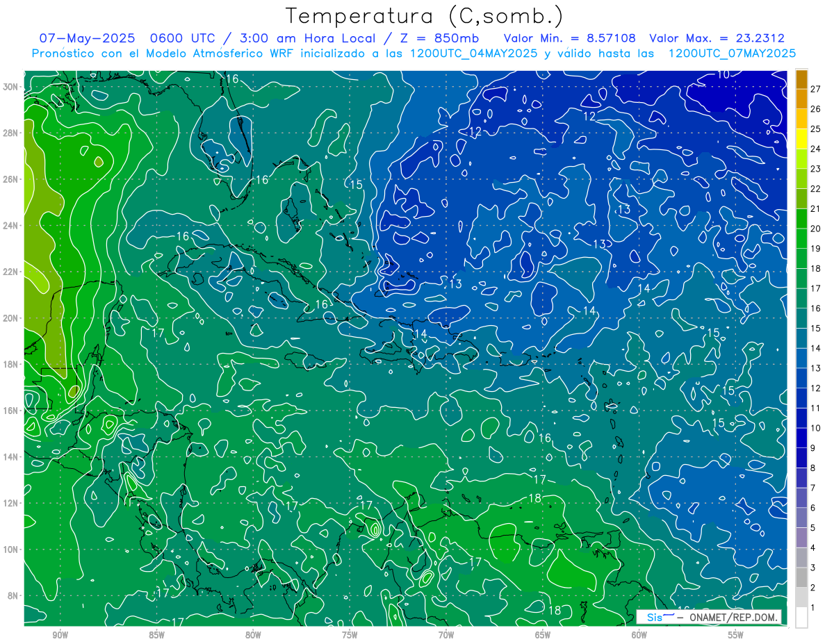
Task: Click the 24N latitude axis label
Action: point(12,226)
